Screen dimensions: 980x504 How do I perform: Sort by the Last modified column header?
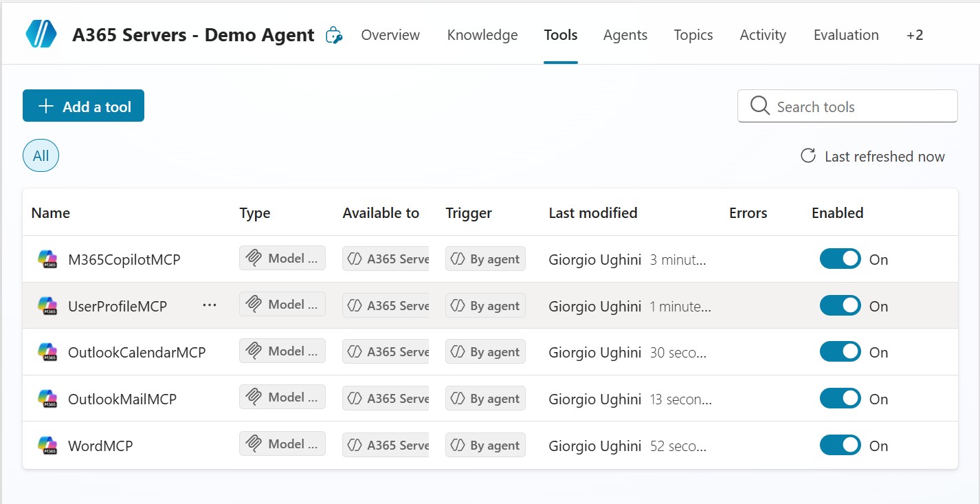coord(592,213)
